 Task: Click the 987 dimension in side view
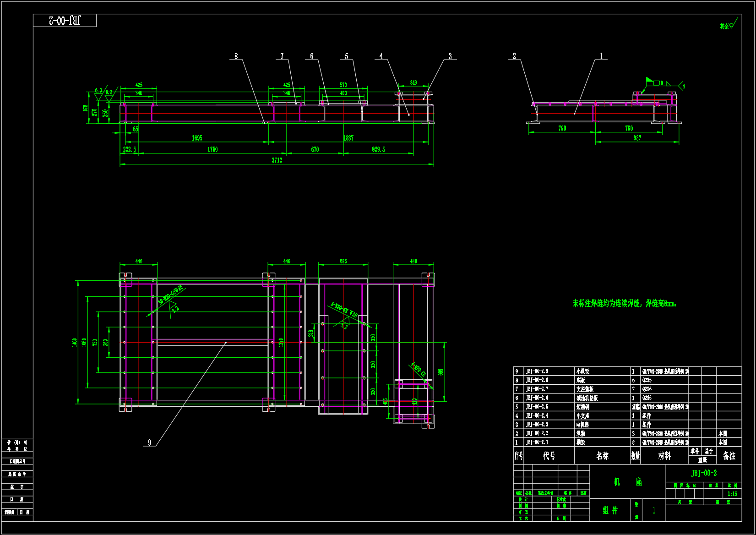click(x=637, y=138)
